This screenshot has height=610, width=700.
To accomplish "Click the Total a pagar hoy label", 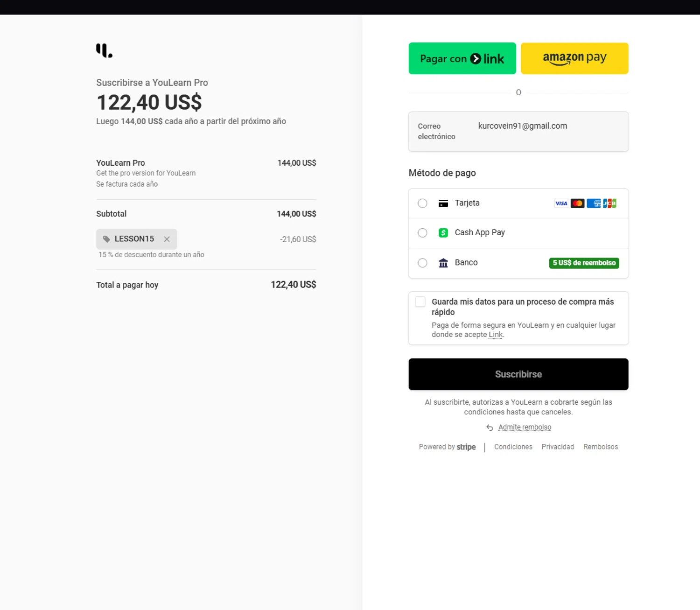I will click(127, 285).
